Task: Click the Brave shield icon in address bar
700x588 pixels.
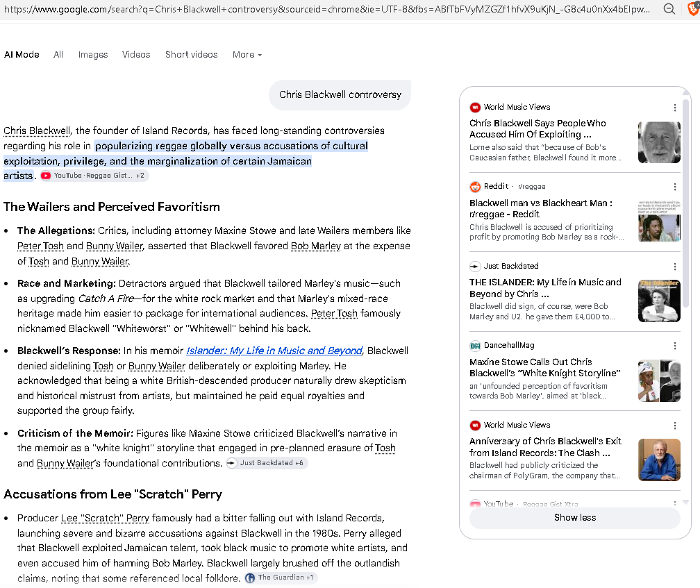Action: click(x=693, y=9)
